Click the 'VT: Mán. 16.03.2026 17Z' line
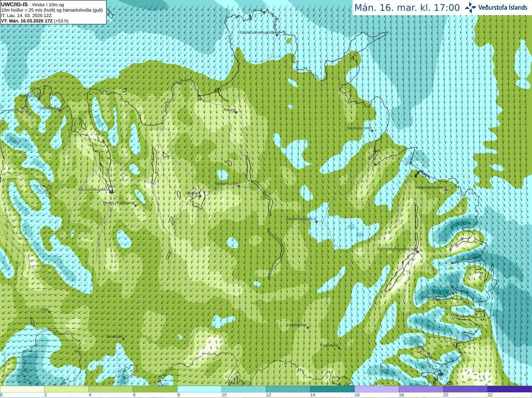The width and height of the screenshot is (532, 398). point(34,21)
